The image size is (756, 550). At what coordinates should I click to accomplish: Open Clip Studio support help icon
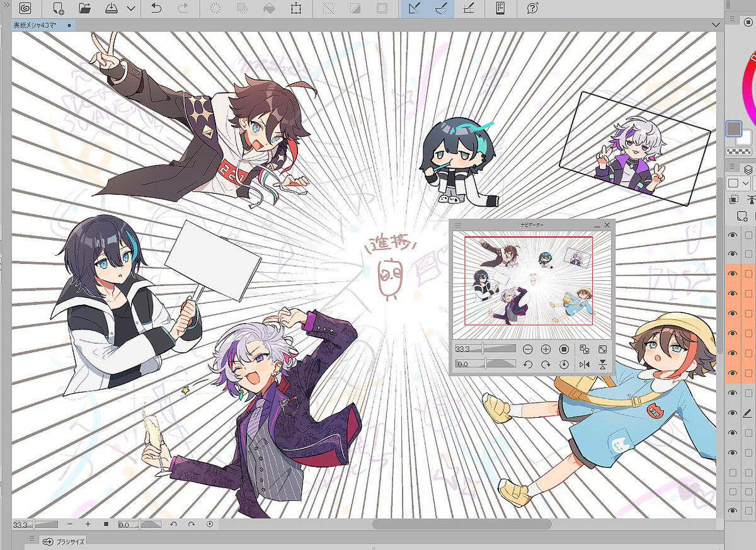pos(532,8)
